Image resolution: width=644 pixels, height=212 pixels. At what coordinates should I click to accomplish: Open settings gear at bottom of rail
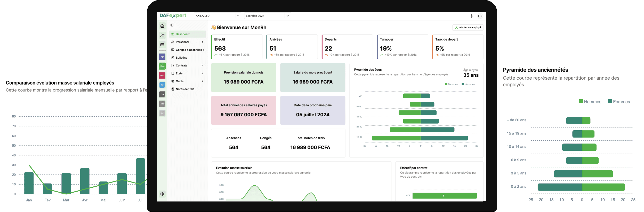(x=162, y=194)
